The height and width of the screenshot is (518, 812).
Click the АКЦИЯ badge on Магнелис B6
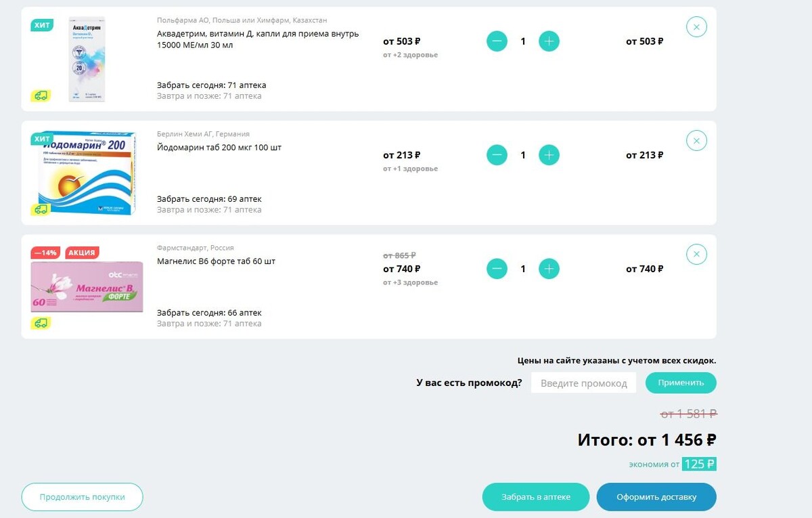pos(82,252)
